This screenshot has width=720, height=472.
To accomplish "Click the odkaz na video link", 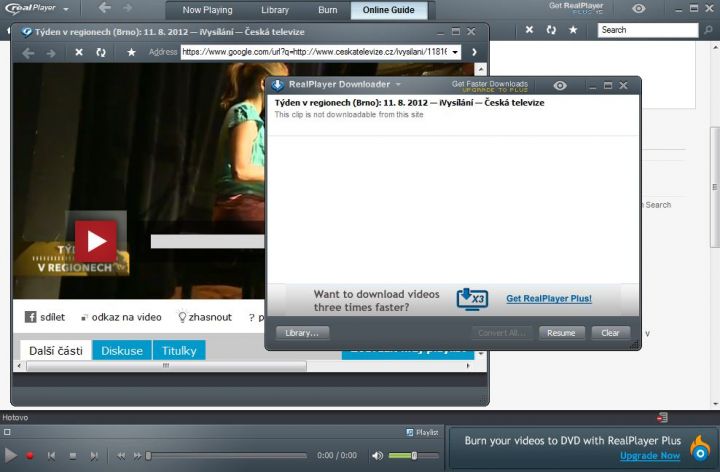I will [122, 317].
